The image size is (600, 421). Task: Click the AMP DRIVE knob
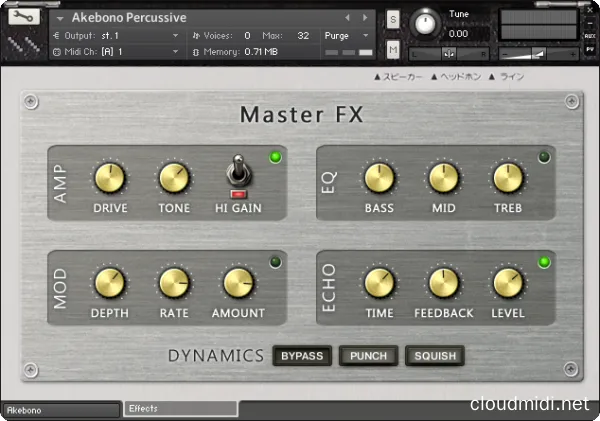[110, 178]
